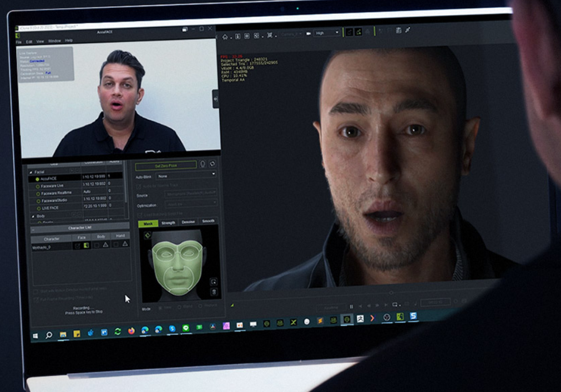
Task: Open the green LINE app on the taskbar
Action: tap(186, 328)
